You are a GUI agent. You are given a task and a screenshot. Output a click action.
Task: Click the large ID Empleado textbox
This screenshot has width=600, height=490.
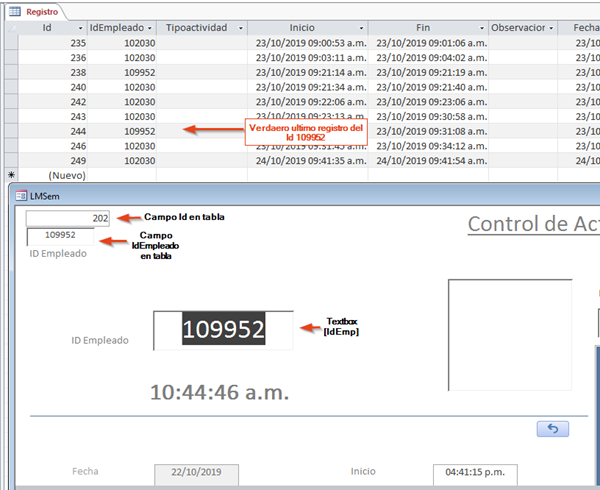[x=222, y=330]
